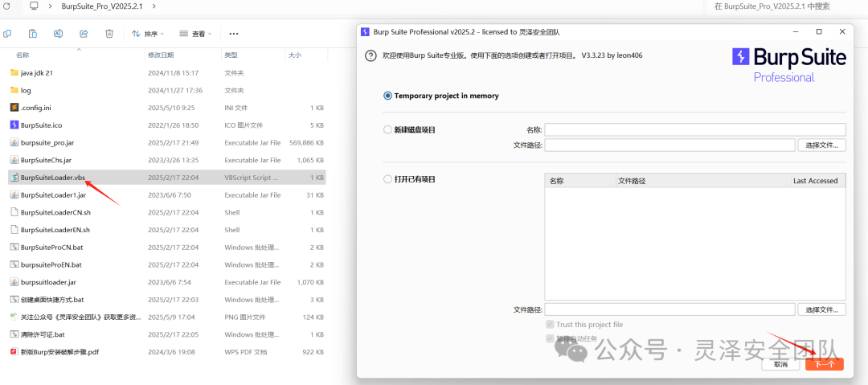Click the 取消 cancel button
The height and width of the screenshot is (385, 868).
780,364
